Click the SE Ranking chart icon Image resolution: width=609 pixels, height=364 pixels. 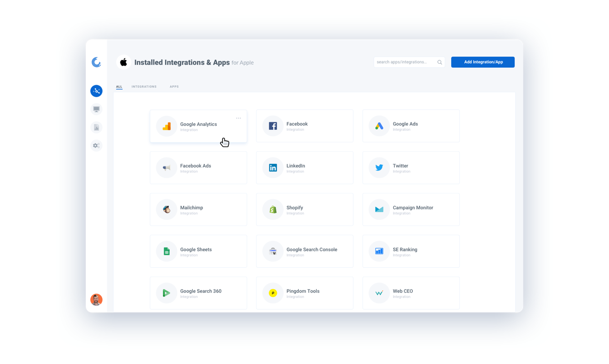379,251
